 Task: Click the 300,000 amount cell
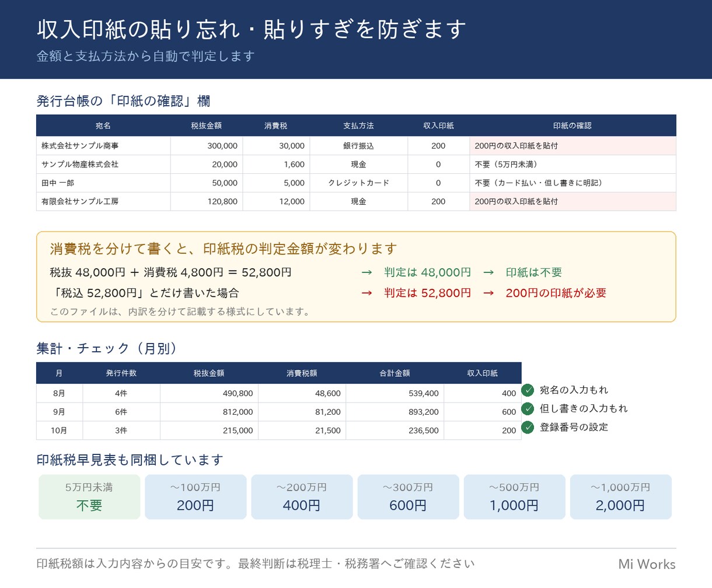[x=207, y=146]
